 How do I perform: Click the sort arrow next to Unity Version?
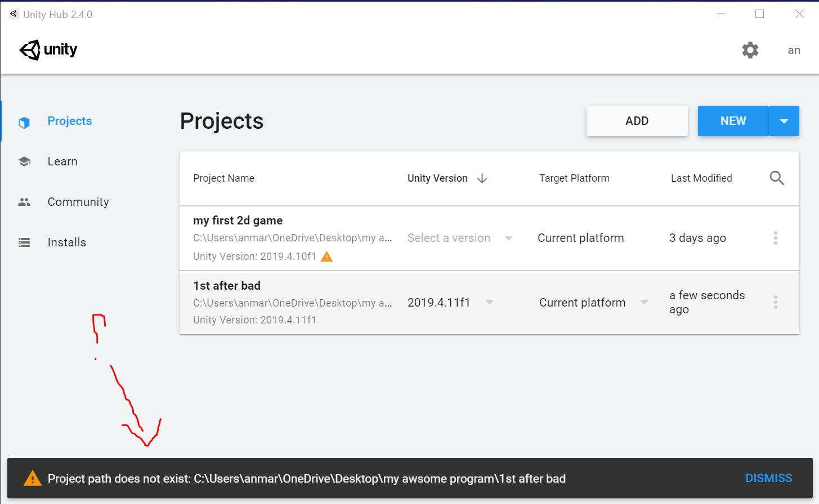[482, 178]
